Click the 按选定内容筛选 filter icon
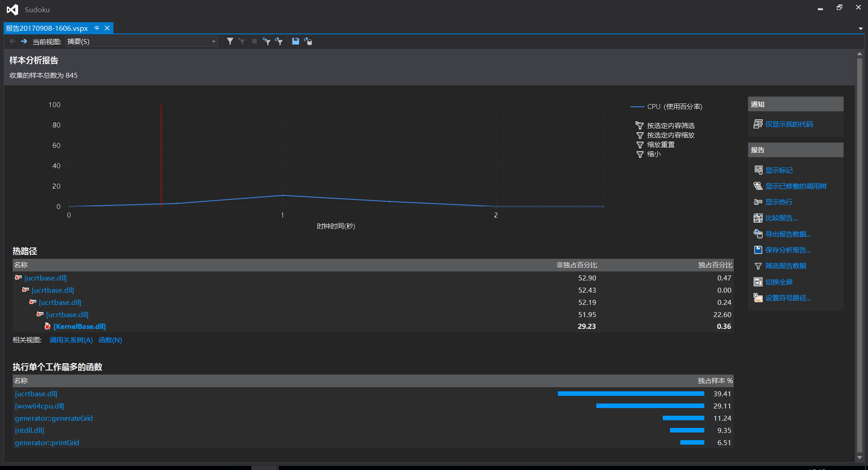 tap(640, 125)
